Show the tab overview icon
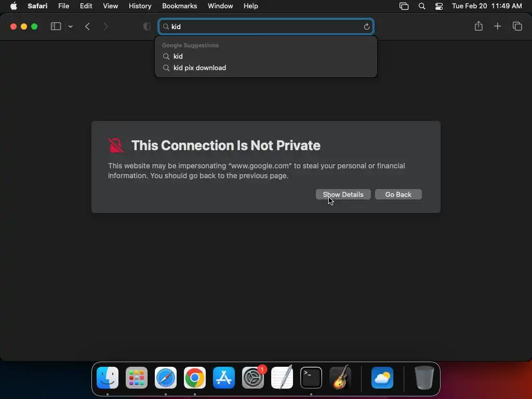532x399 pixels. pyautogui.click(x=517, y=26)
